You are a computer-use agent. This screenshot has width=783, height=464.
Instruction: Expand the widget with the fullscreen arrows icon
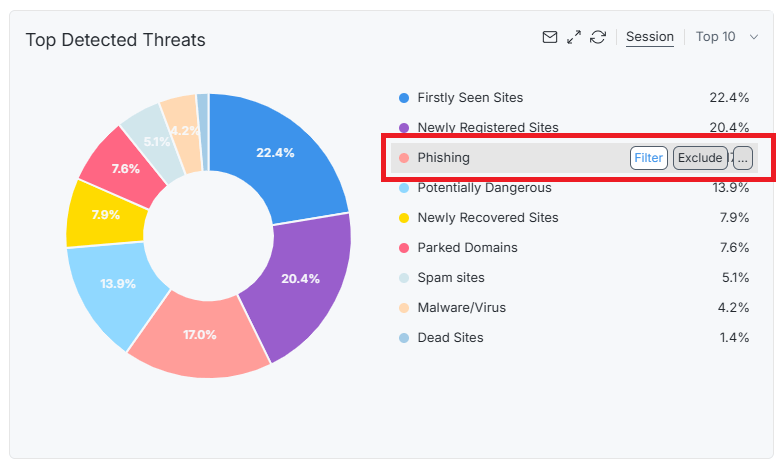[574, 37]
